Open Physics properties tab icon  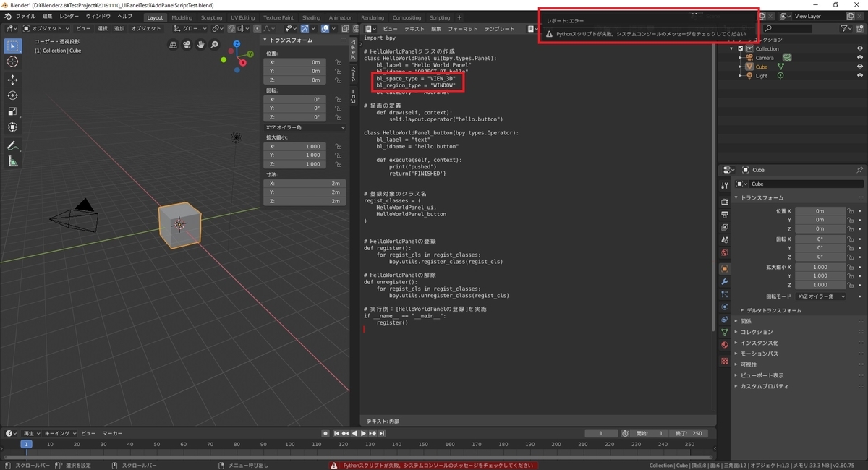point(725,307)
